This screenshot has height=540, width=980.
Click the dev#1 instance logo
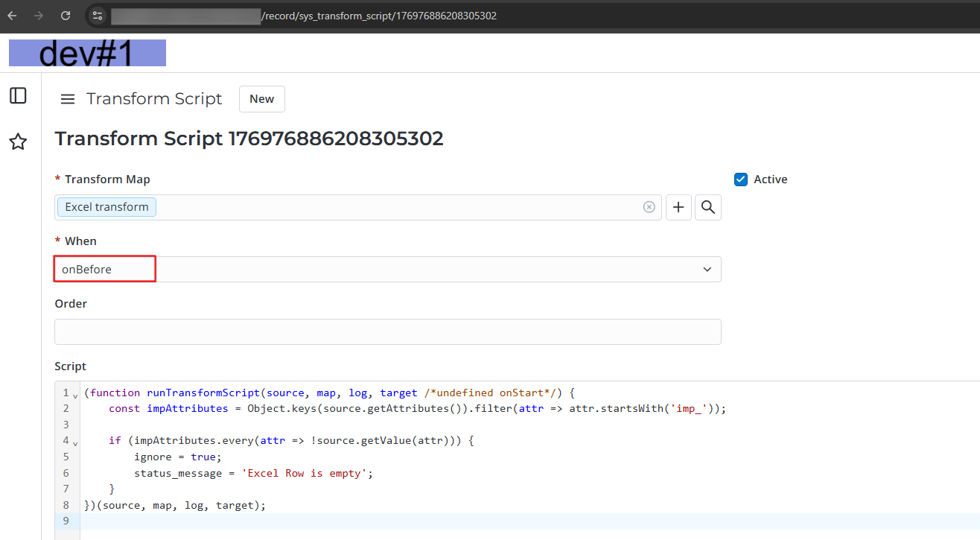click(87, 53)
